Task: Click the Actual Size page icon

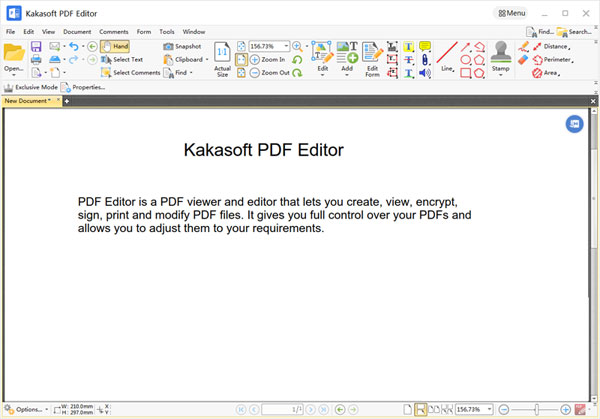Action: (x=222, y=53)
